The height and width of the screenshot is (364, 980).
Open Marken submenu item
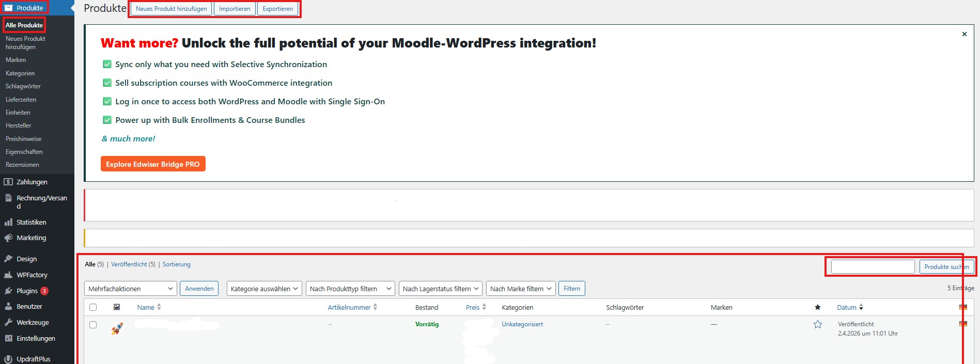[x=15, y=60]
